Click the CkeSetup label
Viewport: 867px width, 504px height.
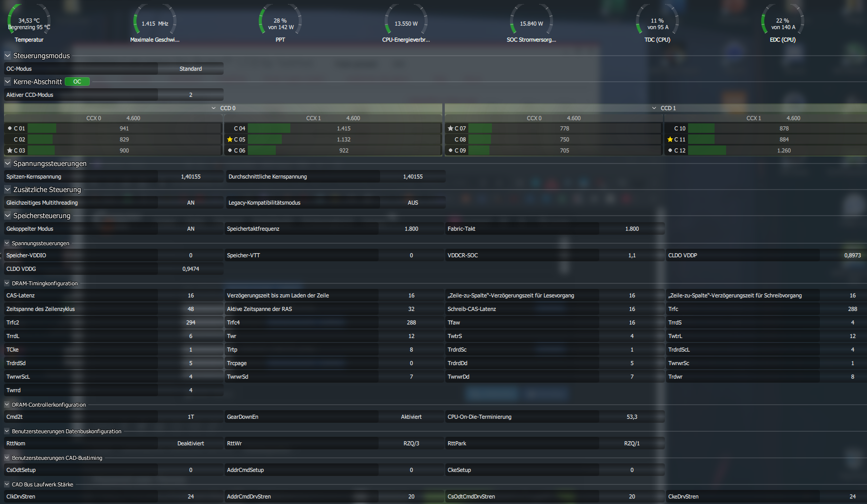[x=459, y=470]
